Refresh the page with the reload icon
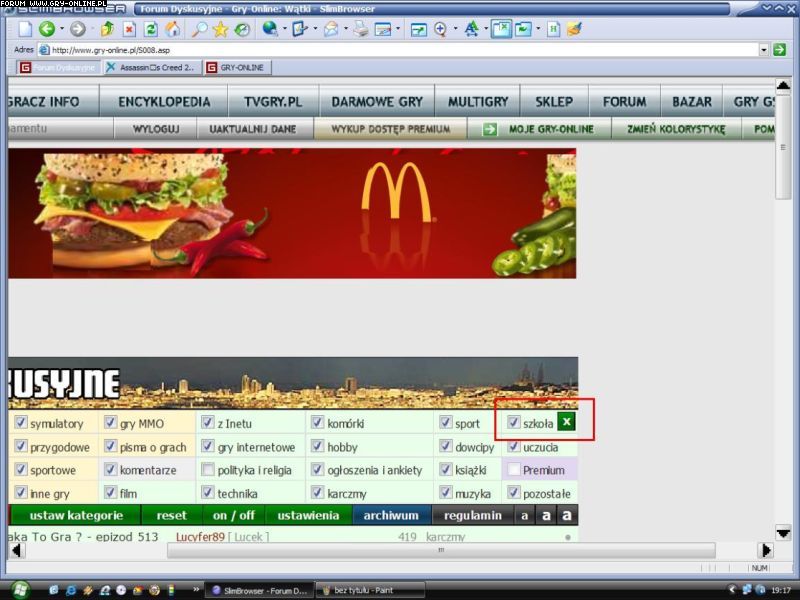This screenshot has width=800, height=600. 150,29
